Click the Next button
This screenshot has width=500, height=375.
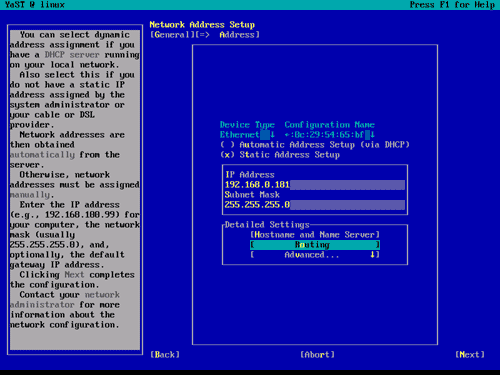[x=470, y=355]
